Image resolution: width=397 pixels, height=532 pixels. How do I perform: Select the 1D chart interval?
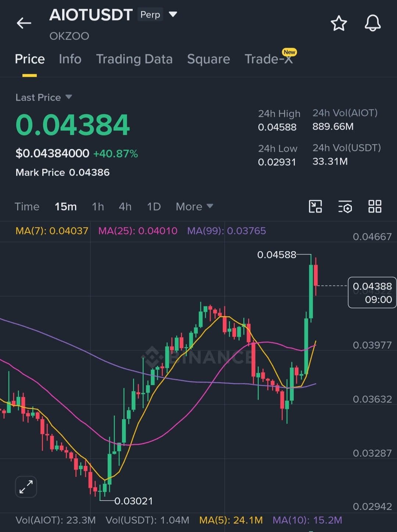[154, 206]
